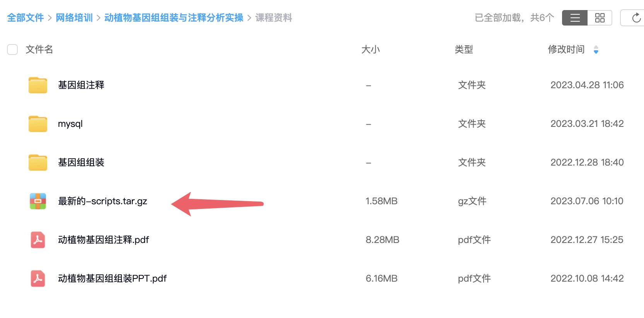Viewport: 644px width, 318px height.
Task: Open 动植物基因组组装与注释分析实操 breadcrumb folder
Action: point(174,18)
